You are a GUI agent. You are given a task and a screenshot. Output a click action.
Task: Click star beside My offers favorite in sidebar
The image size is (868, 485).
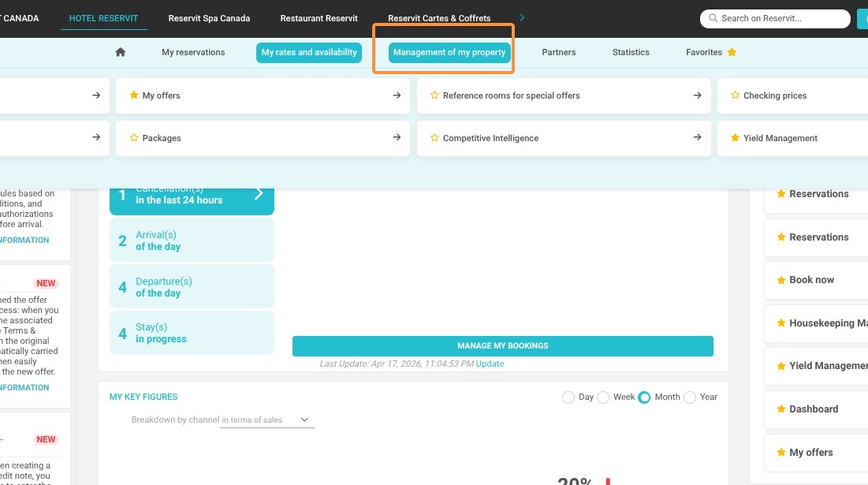[x=781, y=453]
